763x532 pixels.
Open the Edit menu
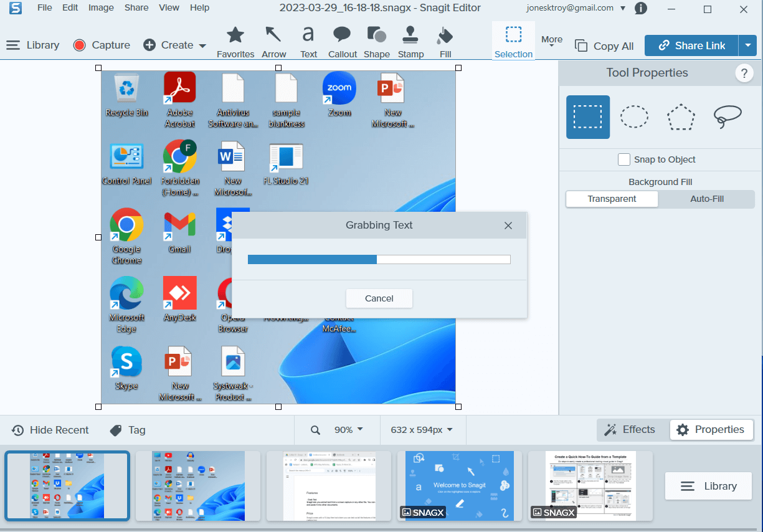click(70, 8)
